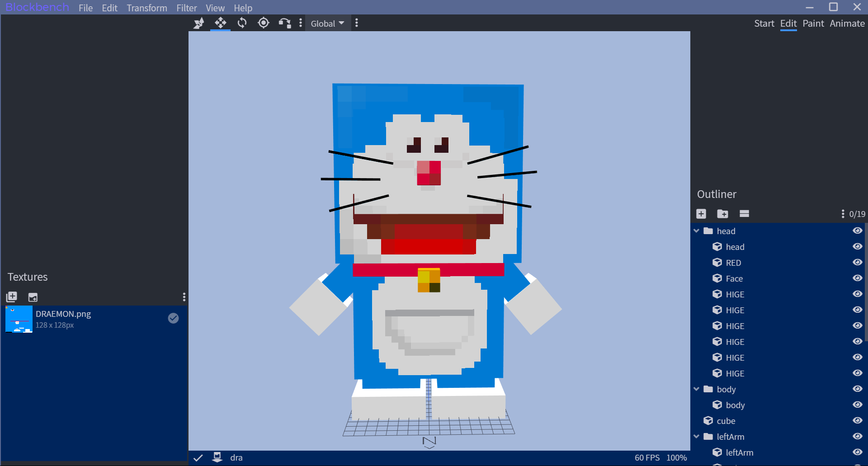Switch to the Edit mode tab
Viewport: 868px width, 466px height.
pos(788,24)
